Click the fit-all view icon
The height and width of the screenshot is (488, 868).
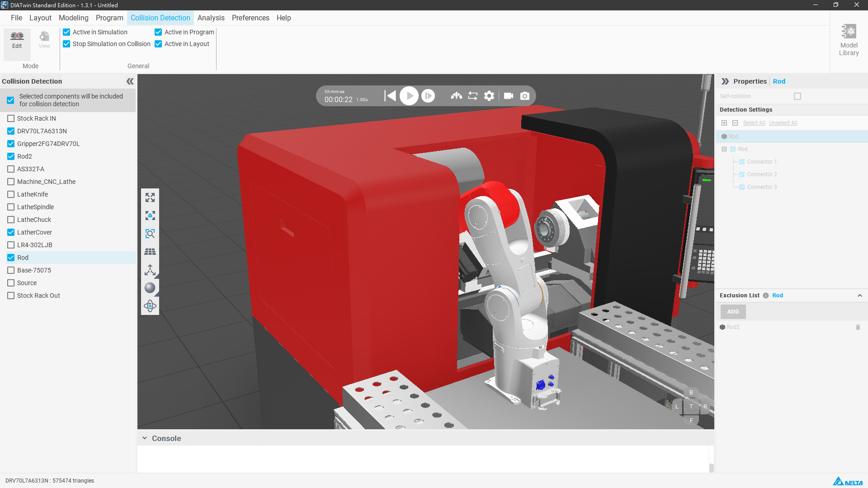(x=150, y=197)
